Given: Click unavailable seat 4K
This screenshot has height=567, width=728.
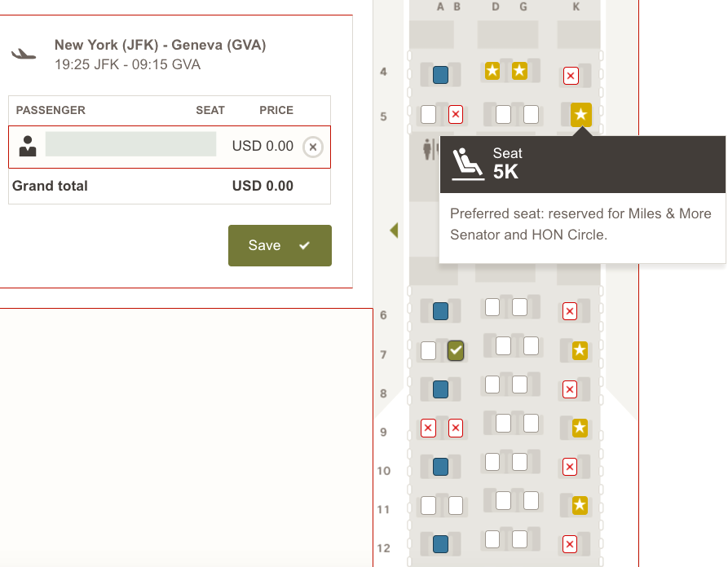Looking at the screenshot, I should (x=571, y=76).
